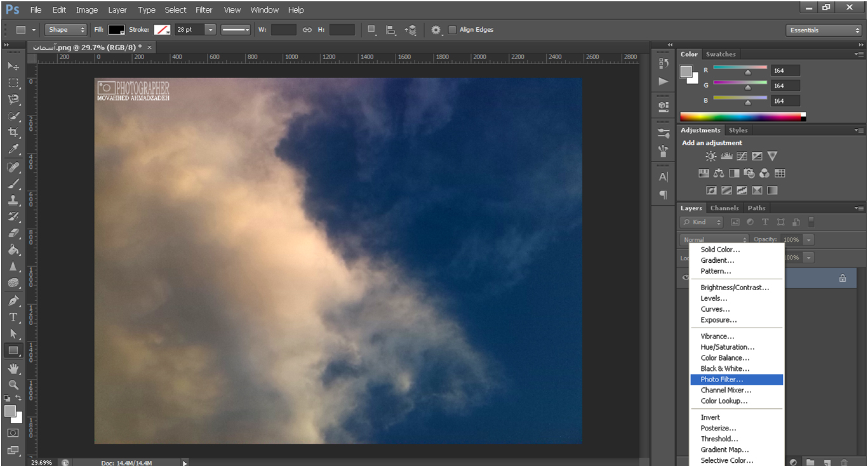Select the Clone Stamp tool
This screenshot has width=868, height=466.
(13, 201)
